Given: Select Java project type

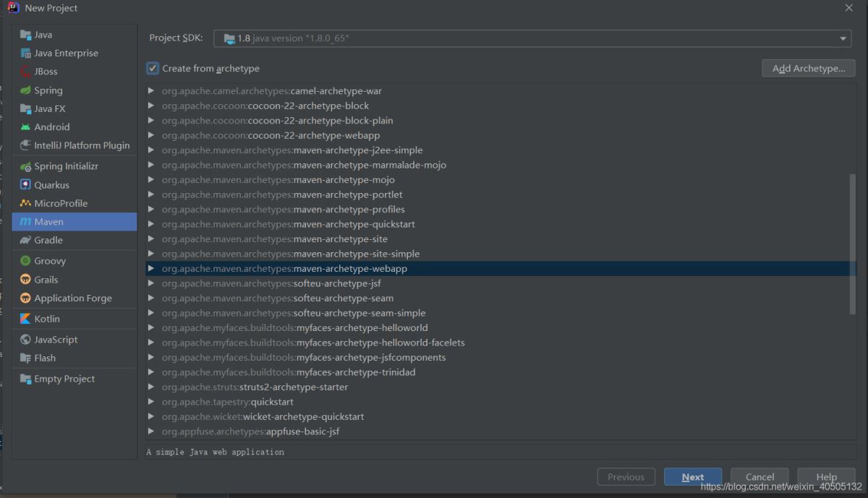Looking at the screenshot, I should click(x=75, y=35).
